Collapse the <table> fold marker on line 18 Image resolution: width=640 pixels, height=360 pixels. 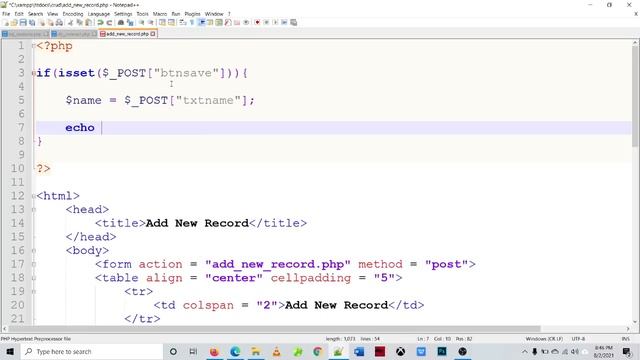point(33,278)
